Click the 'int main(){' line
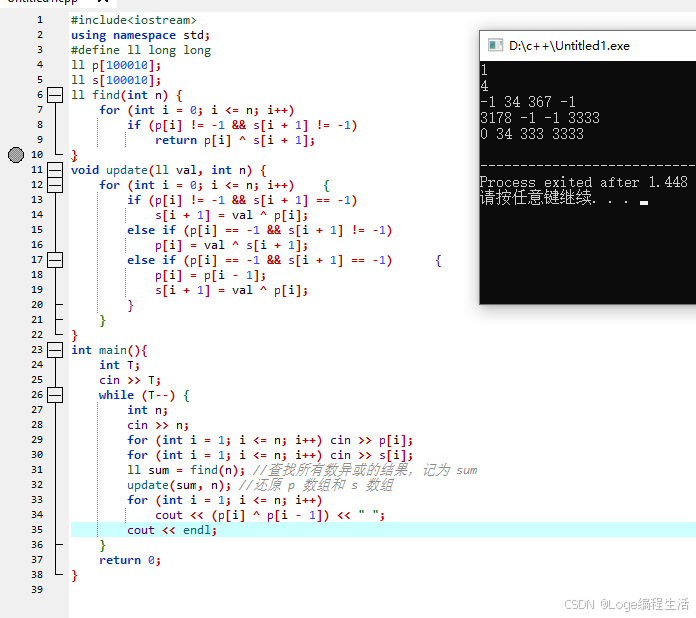The image size is (696, 618). click(x=109, y=350)
